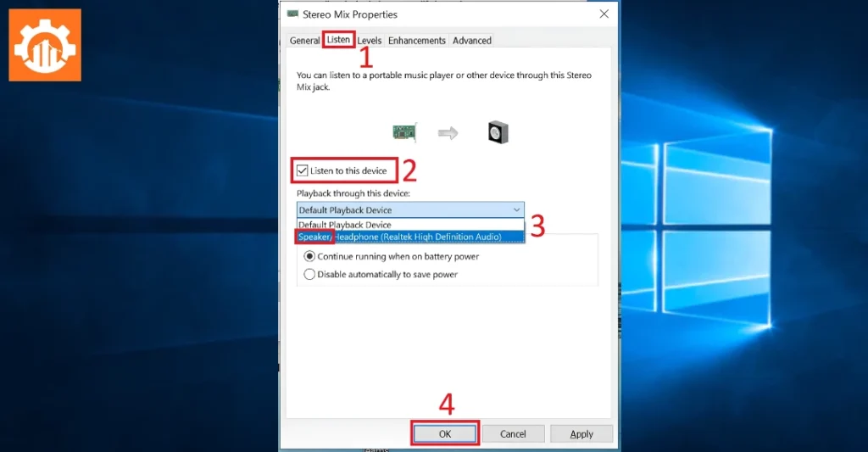This screenshot has height=452, width=868.
Task: Toggle the Listen to this device checkbox
Action: [303, 170]
